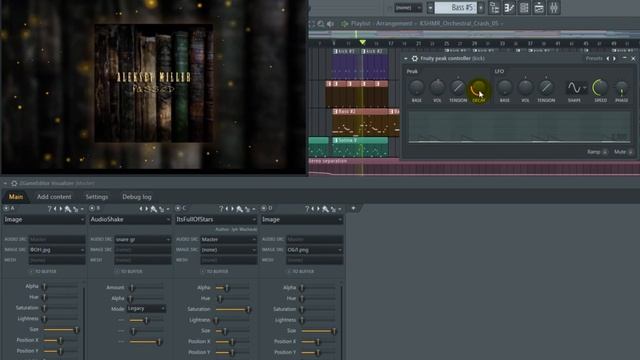Toggle layer C enable button
The width and height of the screenshot is (640, 360).
pyautogui.click(x=178, y=209)
